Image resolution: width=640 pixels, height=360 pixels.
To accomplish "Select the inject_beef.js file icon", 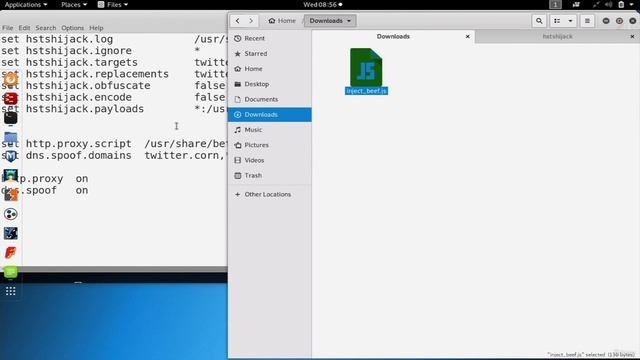I will pyautogui.click(x=366, y=67).
